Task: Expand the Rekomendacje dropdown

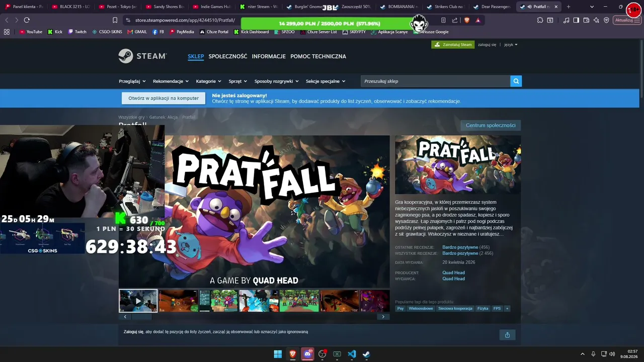Action: (x=171, y=81)
